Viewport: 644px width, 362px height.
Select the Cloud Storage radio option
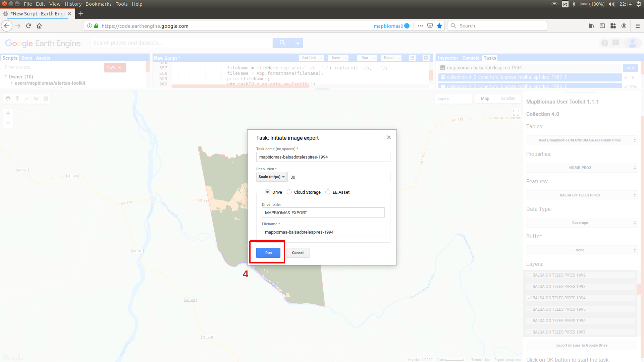(289, 192)
